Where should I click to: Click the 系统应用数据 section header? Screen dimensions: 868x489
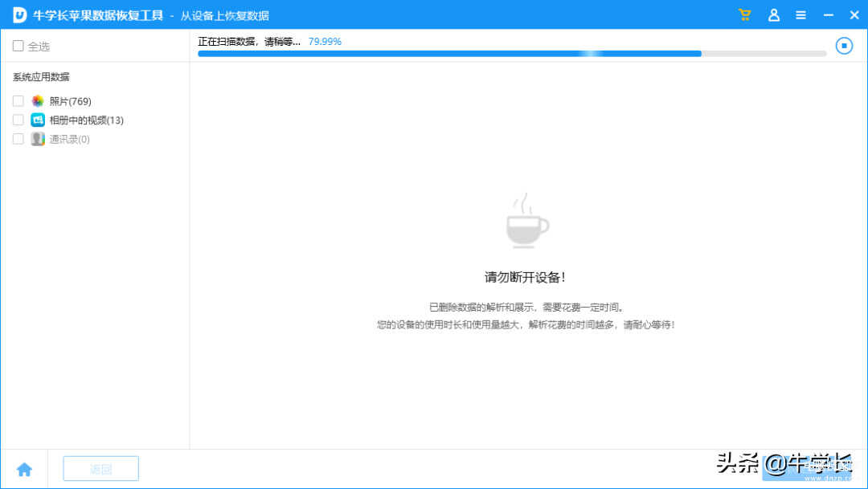(41, 77)
